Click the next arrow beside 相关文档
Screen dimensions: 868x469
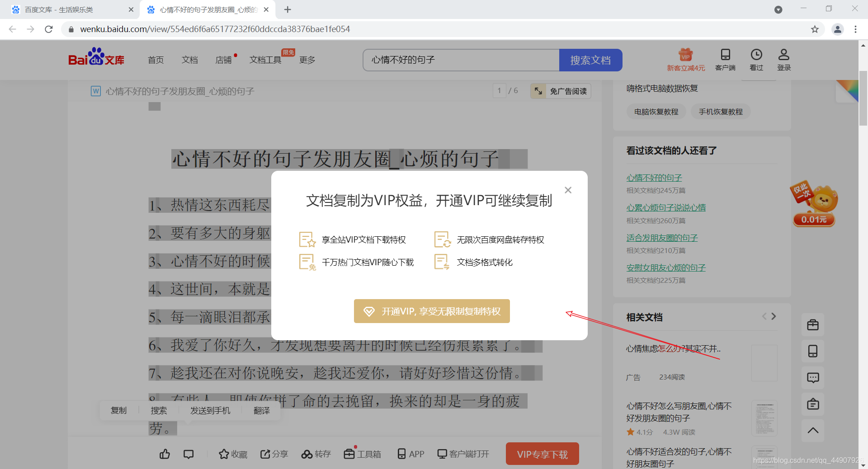point(774,317)
